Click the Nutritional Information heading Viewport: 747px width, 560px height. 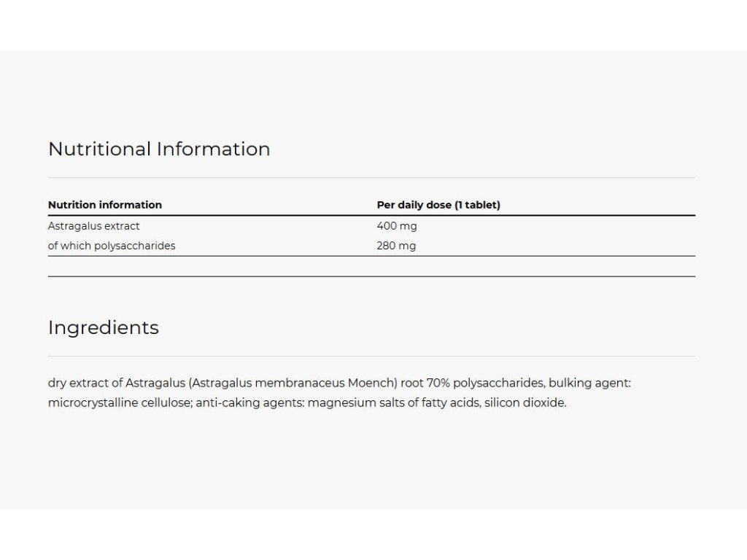[x=159, y=149]
